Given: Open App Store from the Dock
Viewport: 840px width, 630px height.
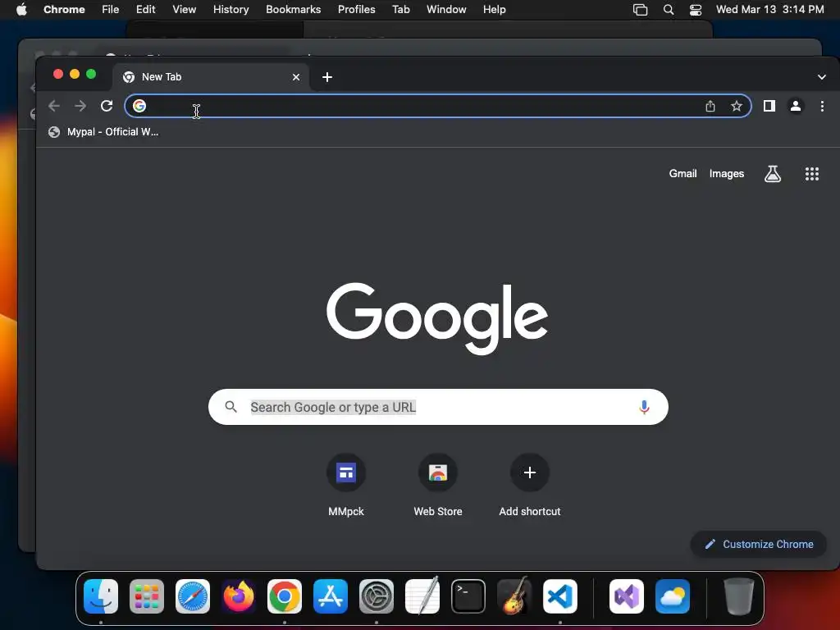Looking at the screenshot, I should [x=331, y=596].
